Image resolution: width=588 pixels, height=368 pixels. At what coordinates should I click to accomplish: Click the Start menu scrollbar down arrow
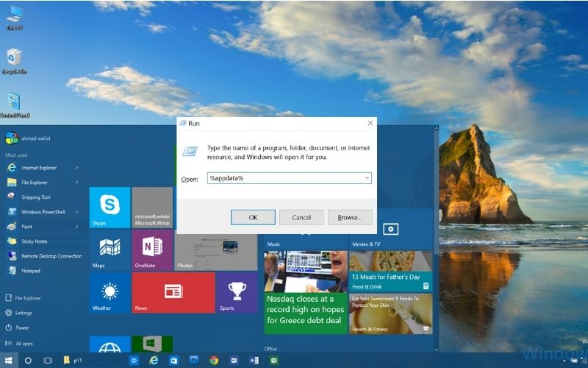coord(436,350)
